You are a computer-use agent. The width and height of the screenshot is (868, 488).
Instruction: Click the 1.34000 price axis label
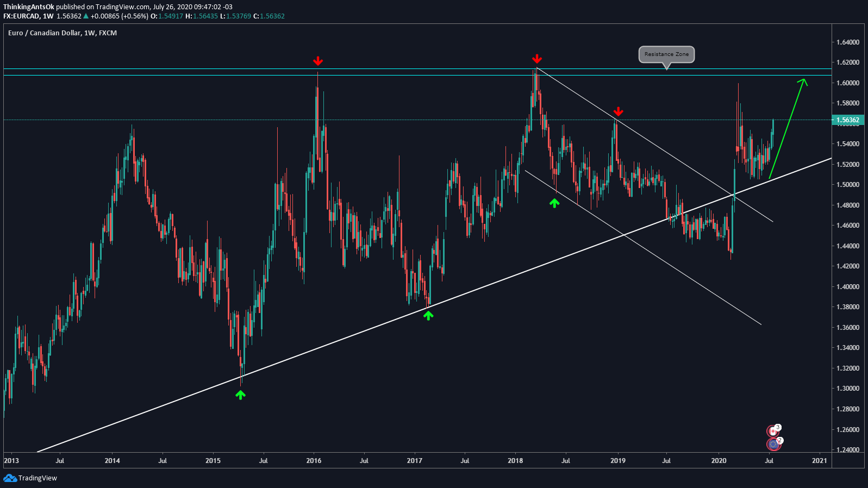point(848,348)
